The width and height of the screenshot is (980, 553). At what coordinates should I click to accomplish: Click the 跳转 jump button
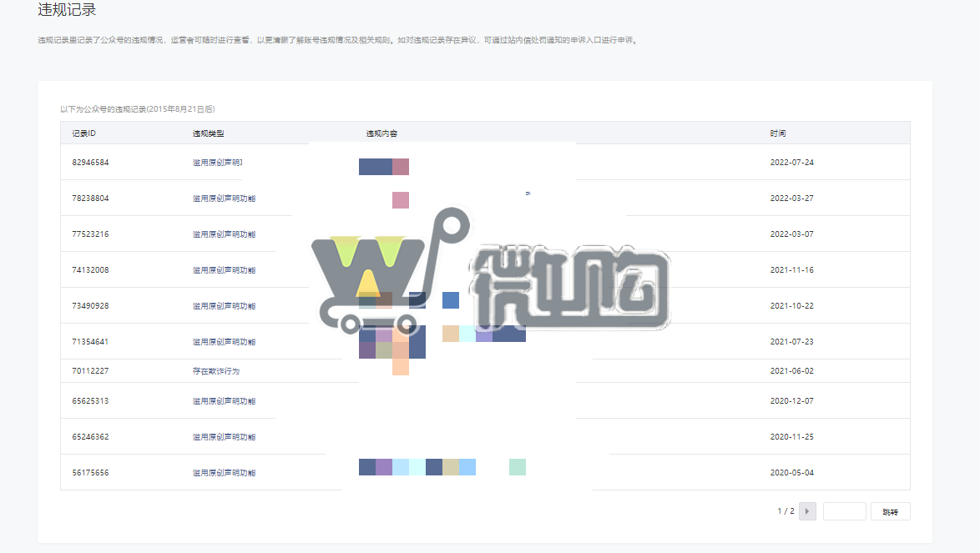pyautogui.click(x=890, y=510)
